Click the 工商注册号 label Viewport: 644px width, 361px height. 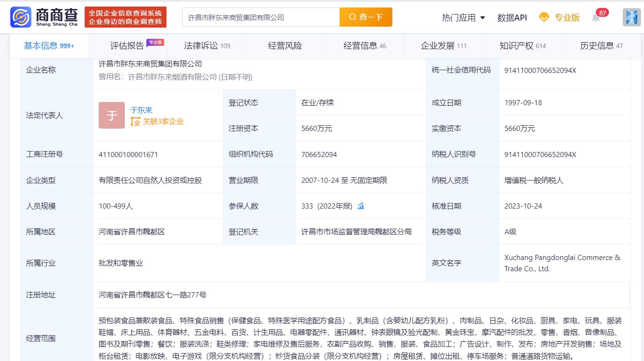44,154
